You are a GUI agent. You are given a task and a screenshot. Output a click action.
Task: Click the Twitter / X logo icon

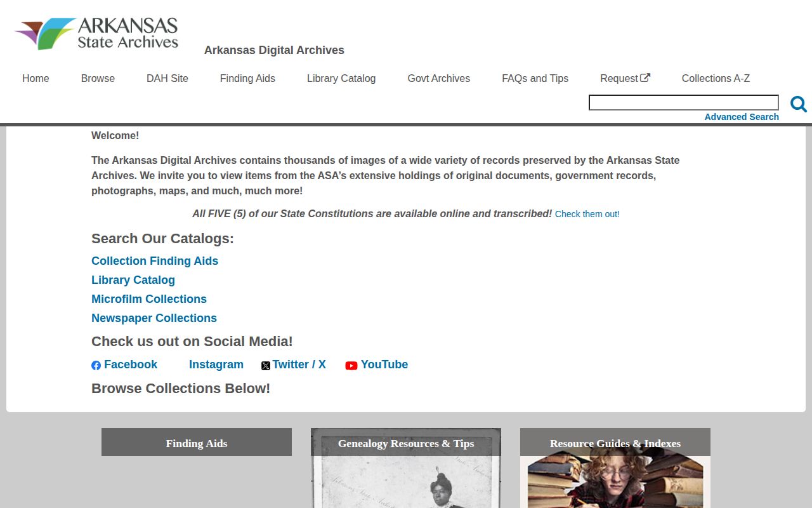(266, 366)
